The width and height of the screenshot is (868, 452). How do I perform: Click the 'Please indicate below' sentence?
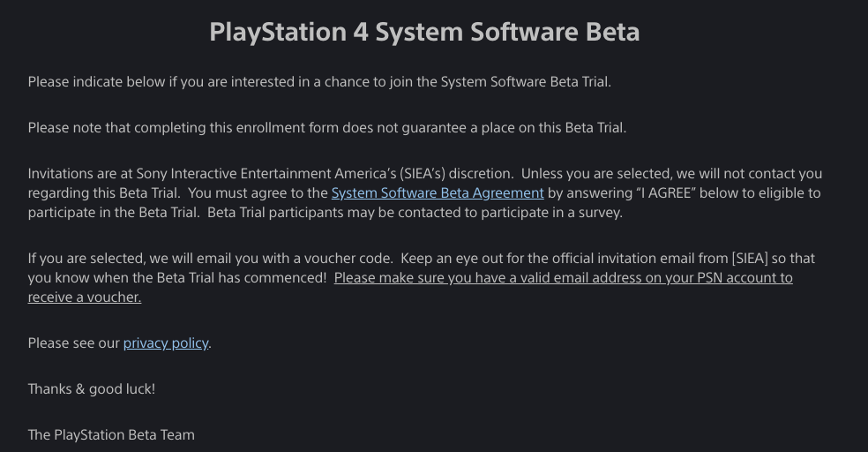319,82
